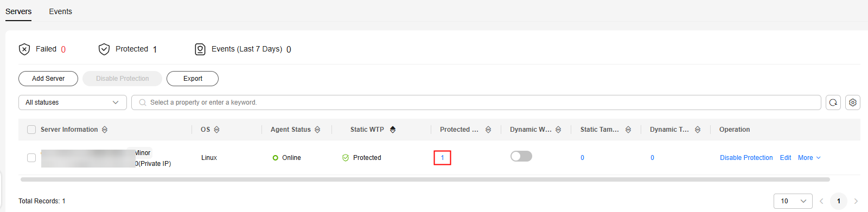868x212 pixels.
Task: Expand the More operations menu
Action: tap(809, 158)
